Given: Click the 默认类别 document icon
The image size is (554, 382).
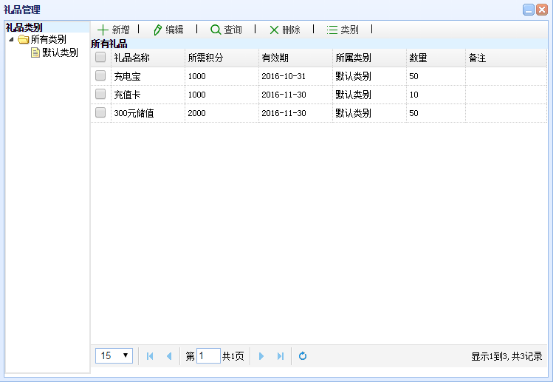Looking at the screenshot, I should 35,53.
